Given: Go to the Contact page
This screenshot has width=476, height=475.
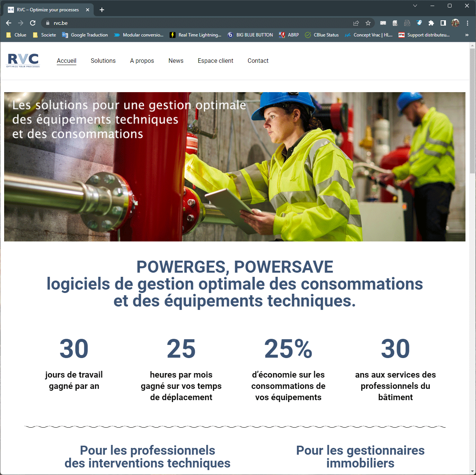Looking at the screenshot, I should (258, 61).
